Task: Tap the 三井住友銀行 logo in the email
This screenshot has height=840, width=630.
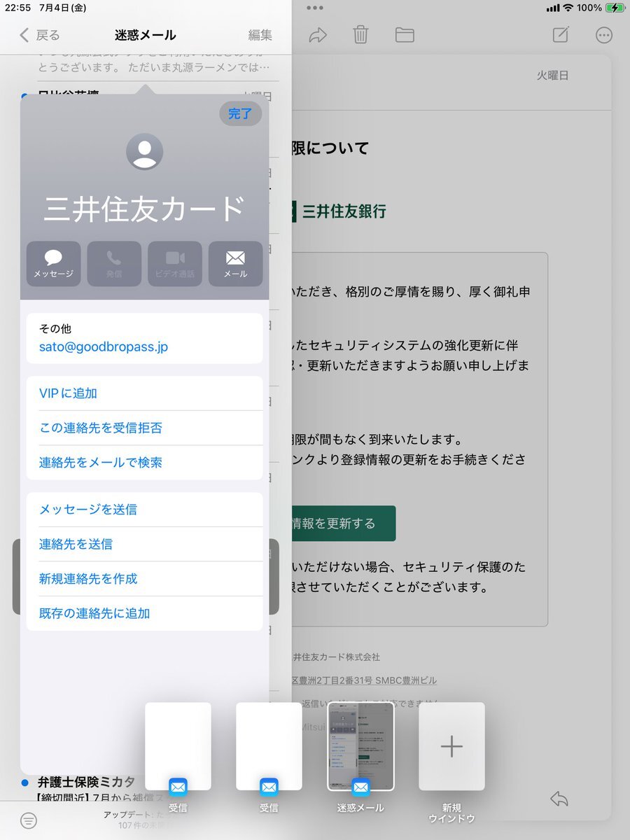Action: [x=338, y=211]
